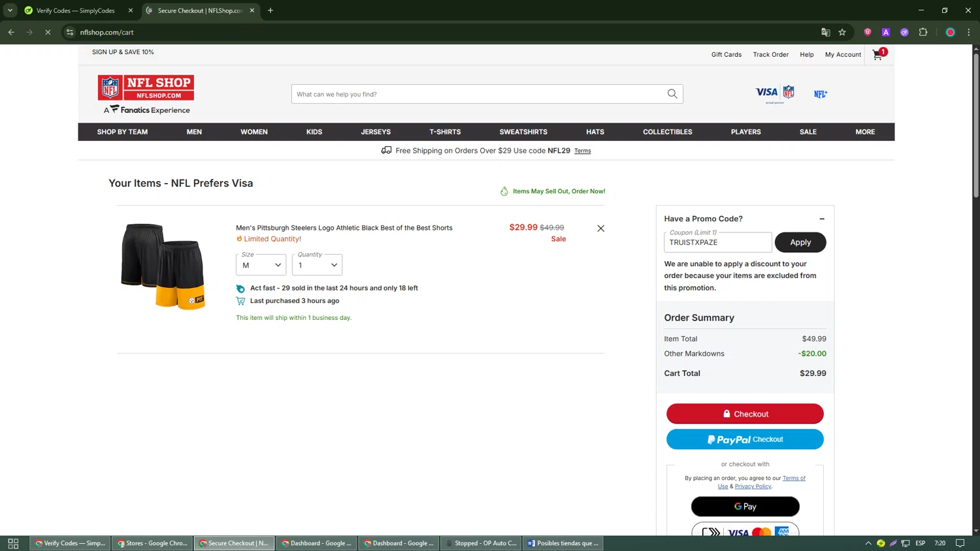
Task: Open site information icon in address bar
Action: (x=70, y=32)
